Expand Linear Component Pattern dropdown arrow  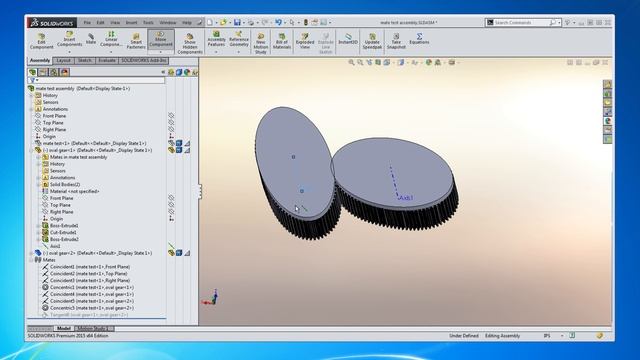click(111, 52)
